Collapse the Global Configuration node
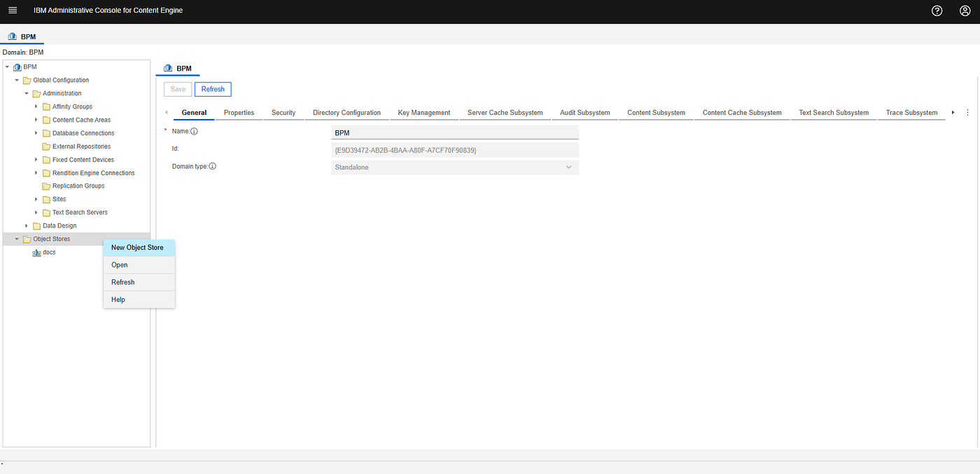 17,81
